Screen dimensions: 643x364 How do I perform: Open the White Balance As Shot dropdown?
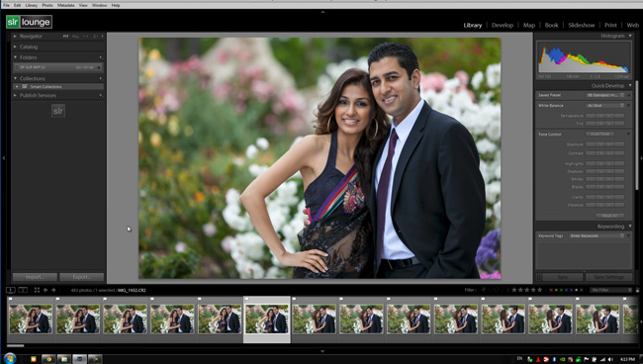tap(605, 106)
